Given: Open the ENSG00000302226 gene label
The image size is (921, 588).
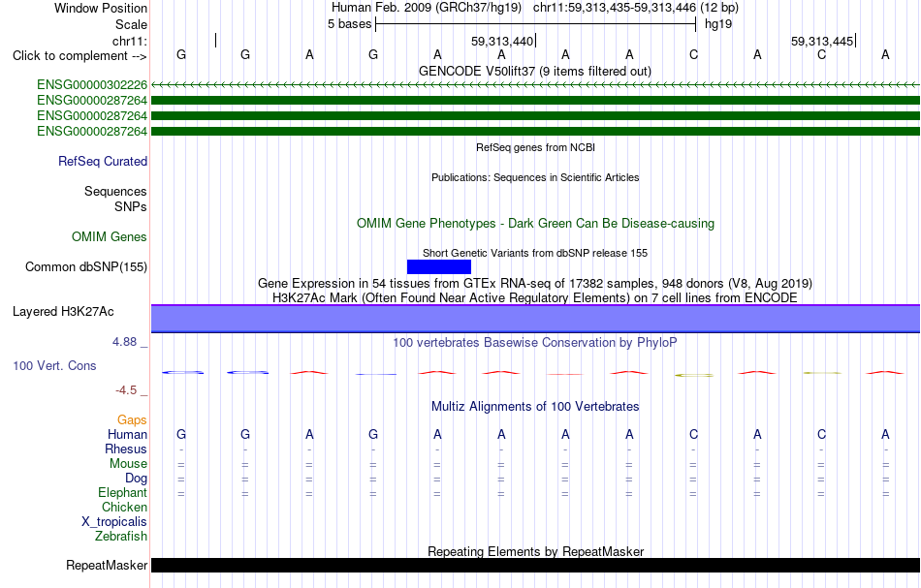Looking at the screenshot, I should pyautogui.click(x=92, y=85).
